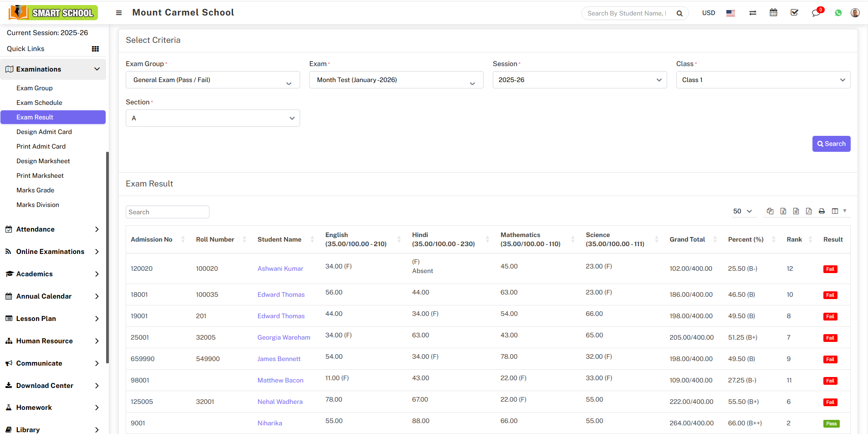The height and width of the screenshot is (434, 868).
Task: Click the copy table icon
Action: click(x=770, y=211)
